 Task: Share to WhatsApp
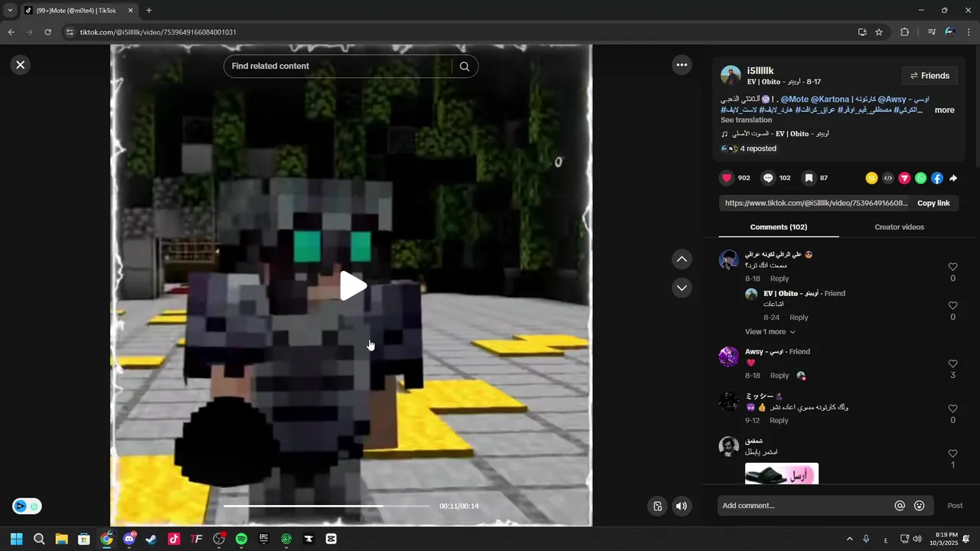[x=921, y=178]
